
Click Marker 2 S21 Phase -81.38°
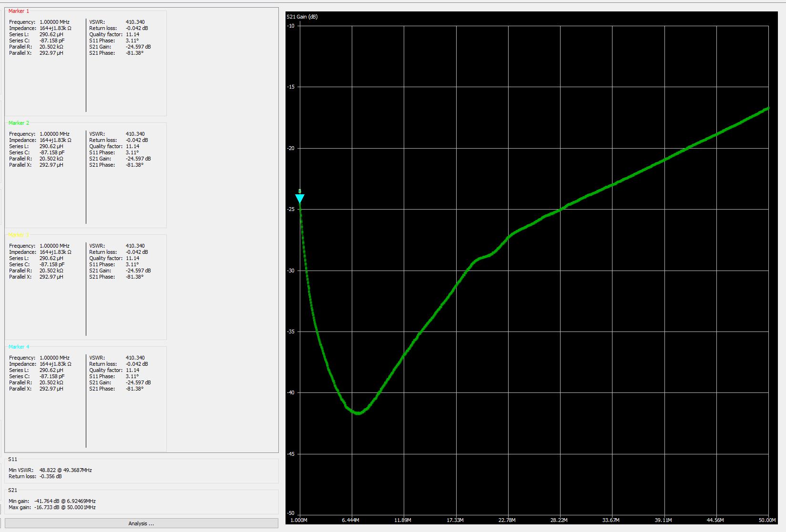pos(134,165)
